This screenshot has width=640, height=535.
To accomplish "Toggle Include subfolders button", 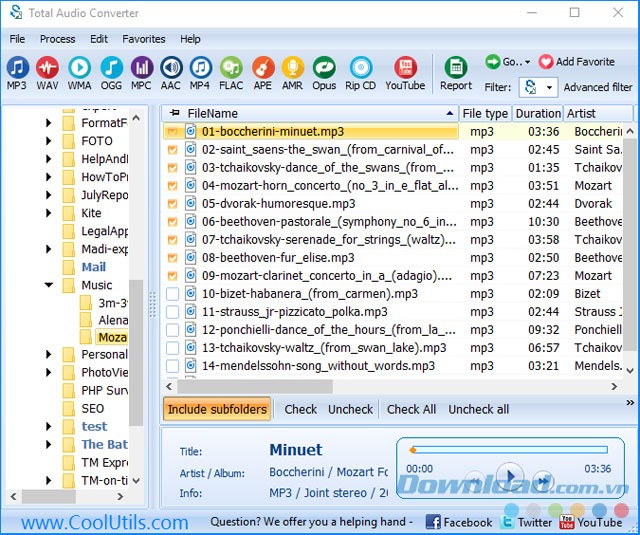I will tap(217, 409).
